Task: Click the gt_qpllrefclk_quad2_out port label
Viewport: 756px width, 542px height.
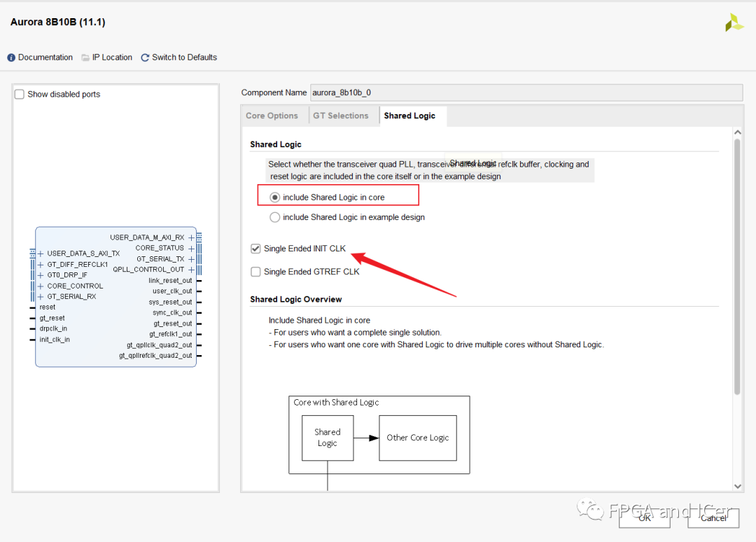Action: click(155, 356)
